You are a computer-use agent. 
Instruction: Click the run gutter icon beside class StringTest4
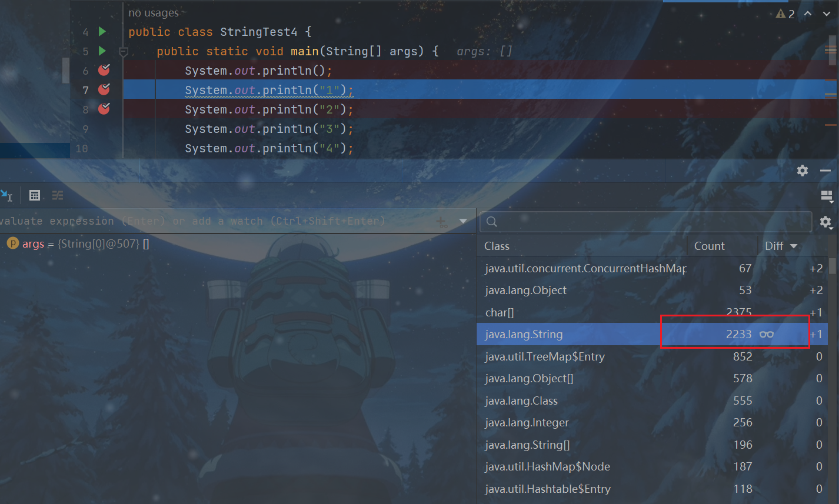[x=102, y=32]
